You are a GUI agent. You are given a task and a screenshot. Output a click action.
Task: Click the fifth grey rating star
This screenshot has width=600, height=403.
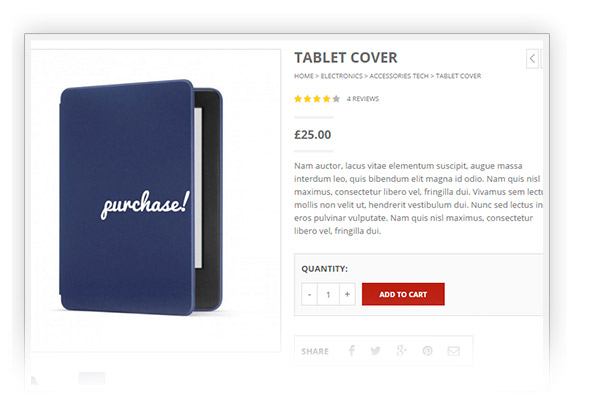click(x=336, y=99)
